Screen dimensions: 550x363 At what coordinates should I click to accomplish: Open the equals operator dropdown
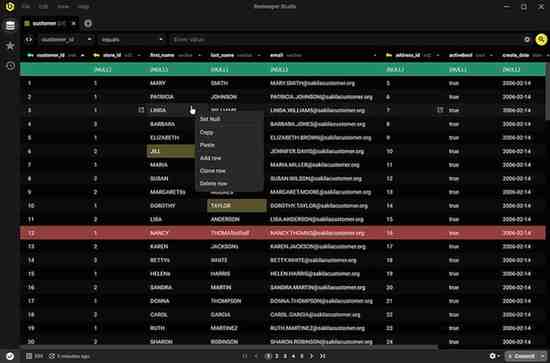(x=132, y=40)
